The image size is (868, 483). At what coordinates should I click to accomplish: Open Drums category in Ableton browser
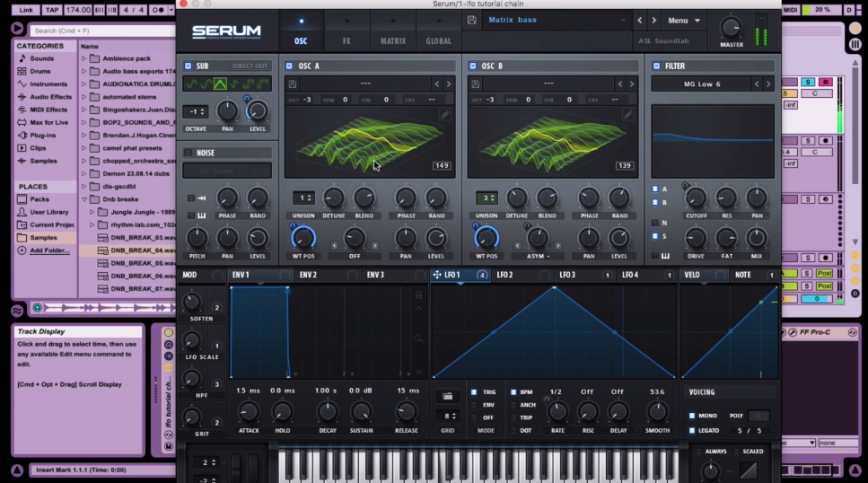(39, 71)
